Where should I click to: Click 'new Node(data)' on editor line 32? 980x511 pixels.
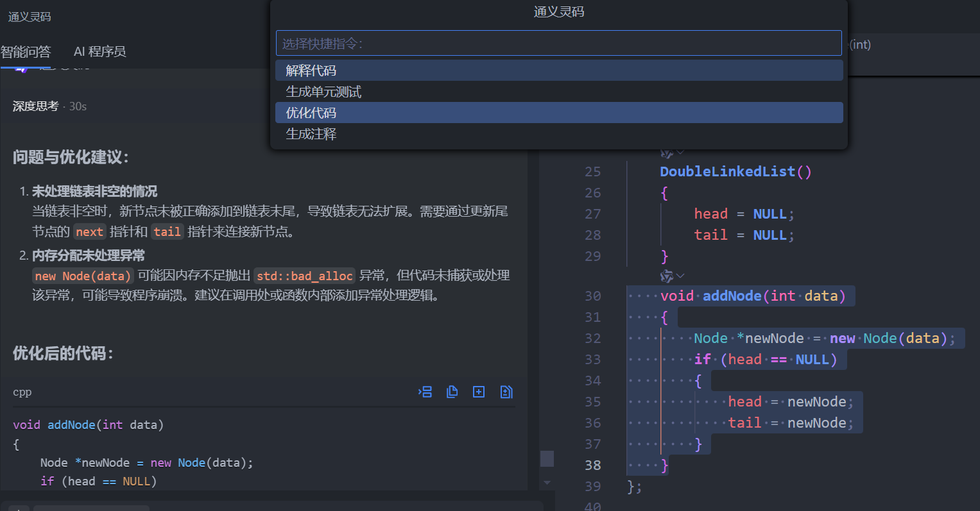[x=888, y=338]
